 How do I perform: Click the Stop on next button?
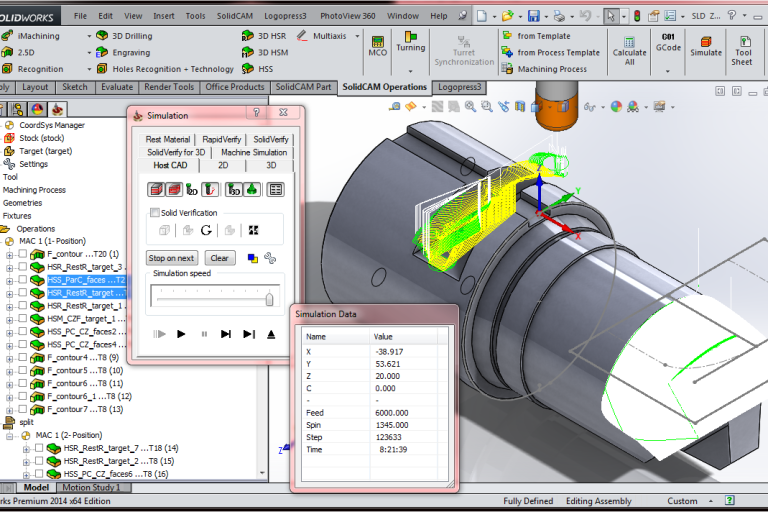[x=172, y=258]
